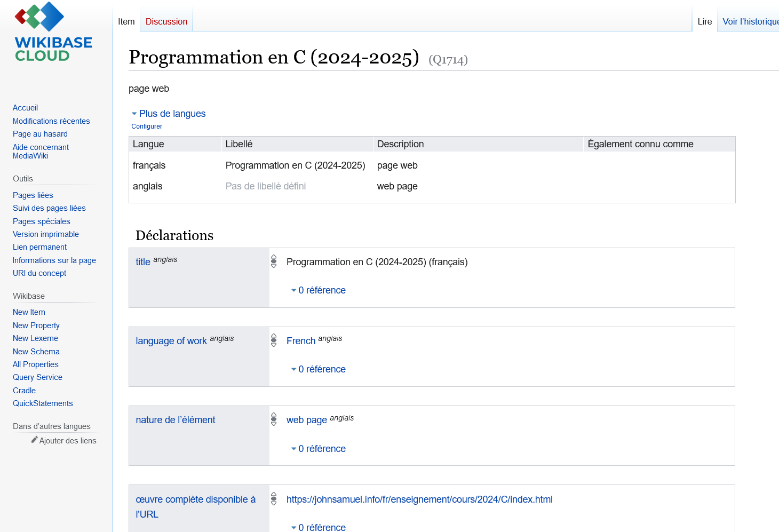Click rank icon beside nature de l'élément

pyautogui.click(x=274, y=419)
